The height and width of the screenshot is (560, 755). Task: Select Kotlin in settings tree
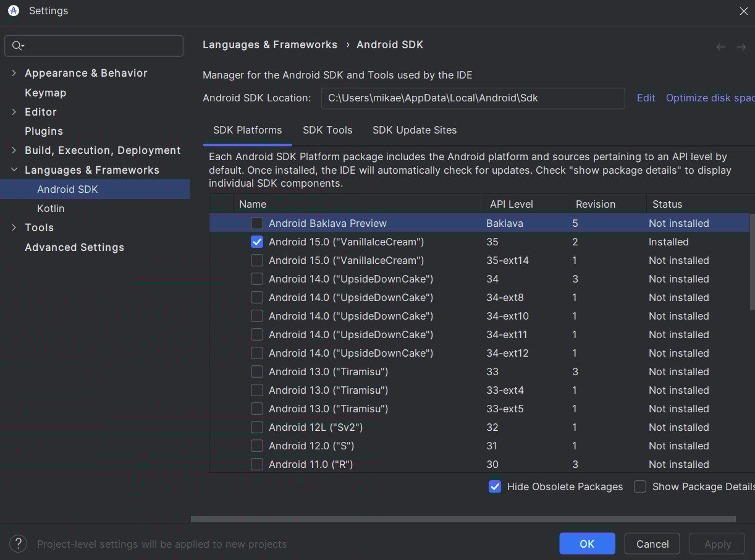(51, 208)
